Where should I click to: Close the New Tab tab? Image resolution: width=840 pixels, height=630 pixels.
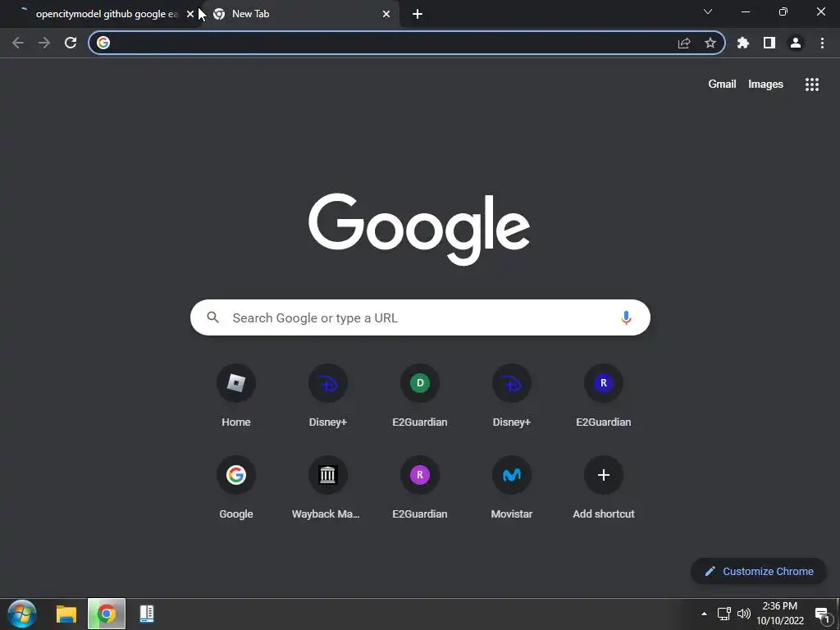point(386,14)
